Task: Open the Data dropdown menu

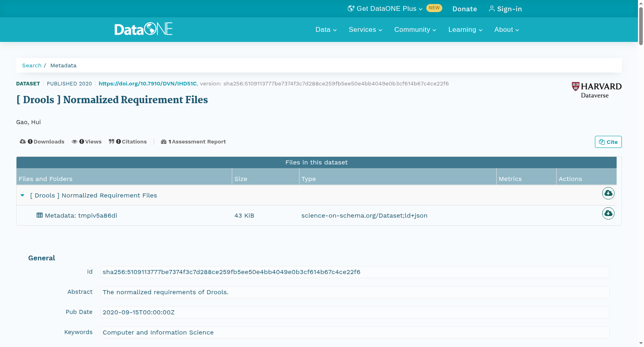Action: (x=326, y=29)
